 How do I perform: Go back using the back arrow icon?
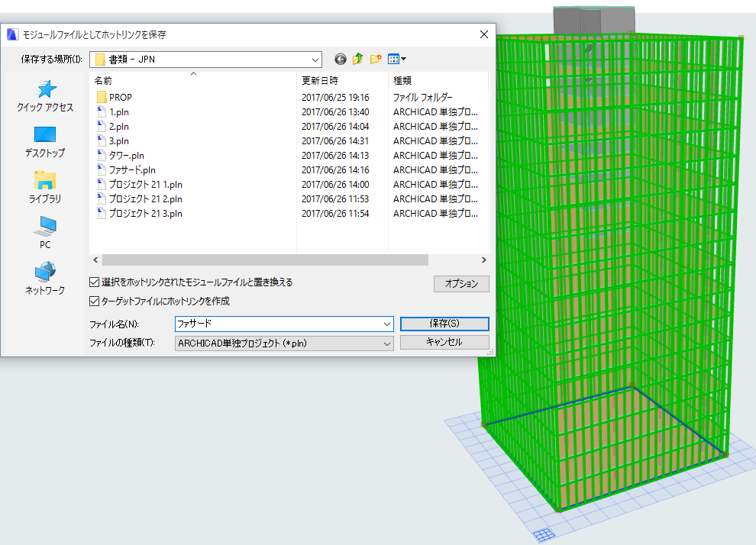click(x=341, y=60)
